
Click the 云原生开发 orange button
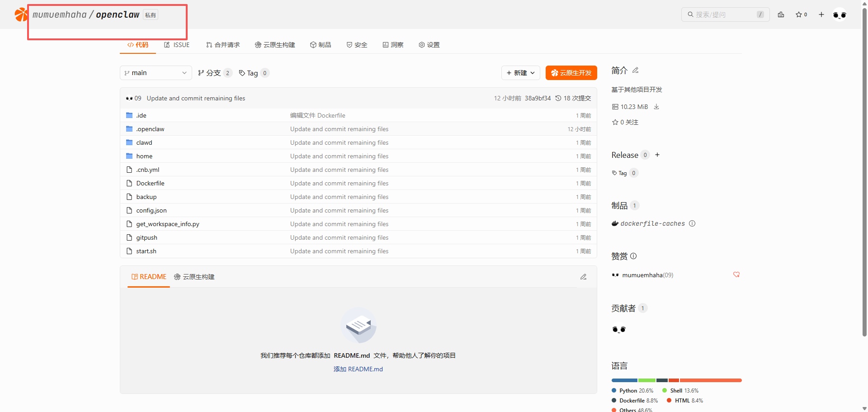(571, 73)
